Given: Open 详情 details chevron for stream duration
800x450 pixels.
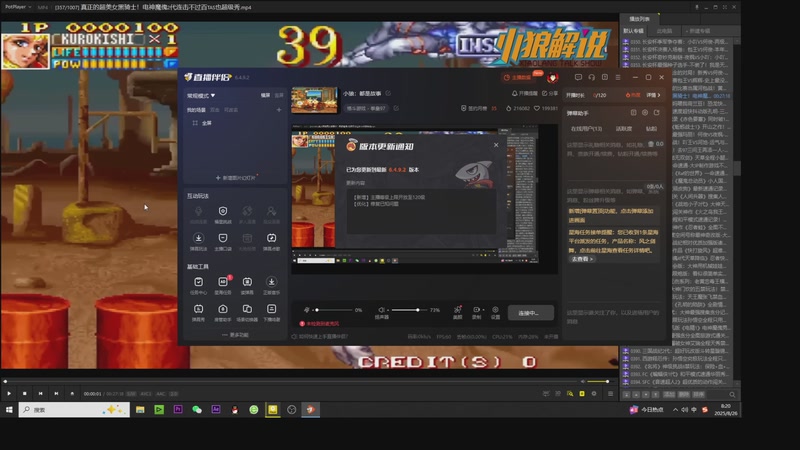Looking at the screenshot, I should (654, 95).
